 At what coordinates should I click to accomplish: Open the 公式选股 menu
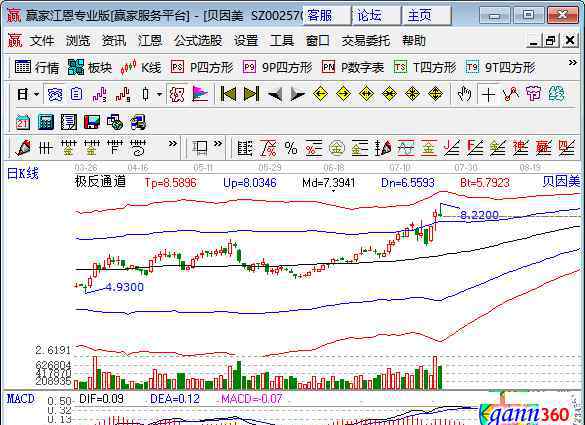point(198,41)
